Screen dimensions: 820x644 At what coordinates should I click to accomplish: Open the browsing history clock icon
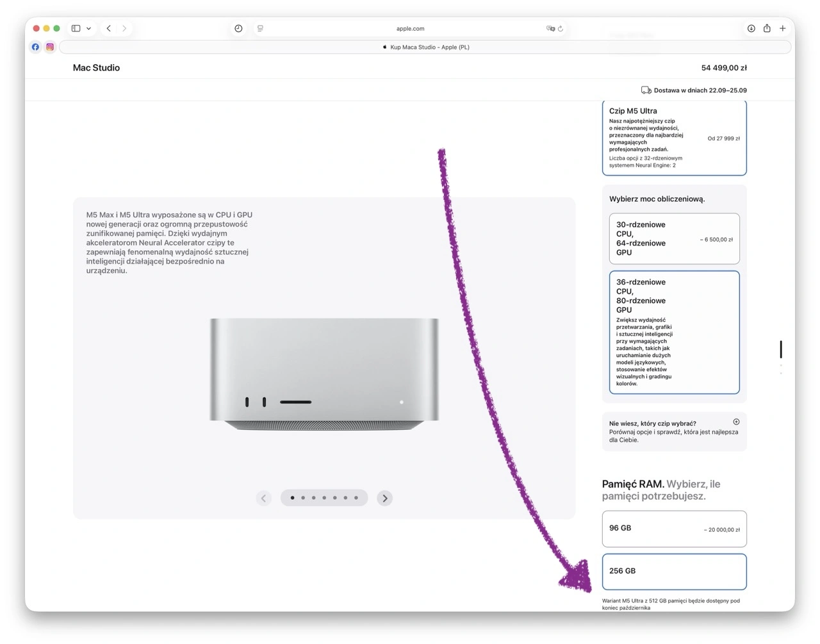(238, 28)
